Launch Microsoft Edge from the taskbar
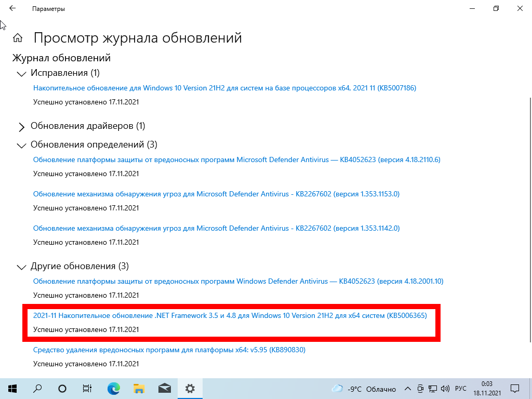This screenshot has height=399, width=532. pos(113,389)
